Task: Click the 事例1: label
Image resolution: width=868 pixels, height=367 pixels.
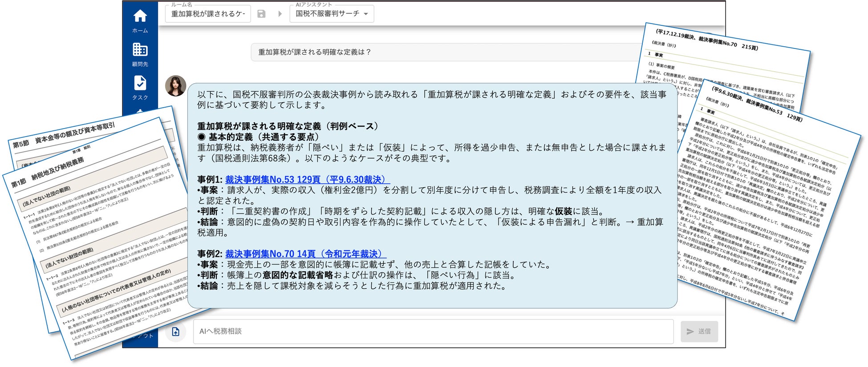Action: click(x=210, y=180)
